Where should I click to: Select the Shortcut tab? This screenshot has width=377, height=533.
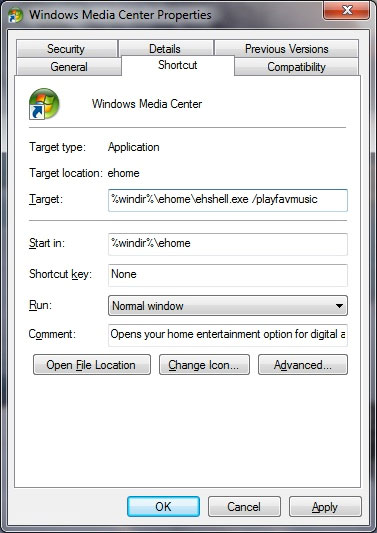pos(178,65)
